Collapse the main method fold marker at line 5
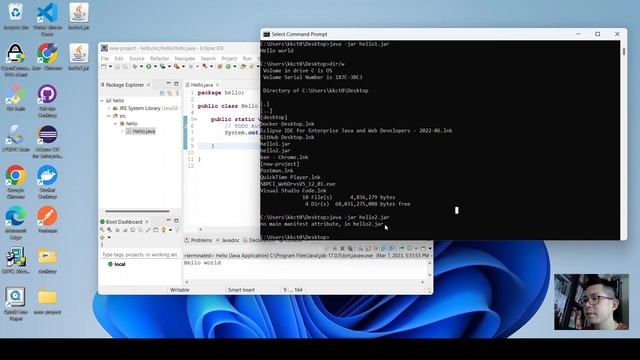 click(195, 119)
